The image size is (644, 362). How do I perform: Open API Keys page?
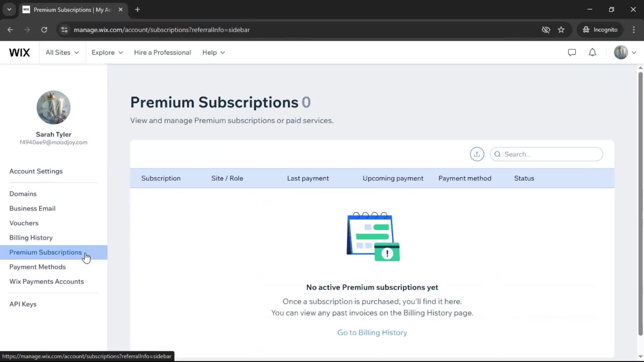click(x=23, y=304)
